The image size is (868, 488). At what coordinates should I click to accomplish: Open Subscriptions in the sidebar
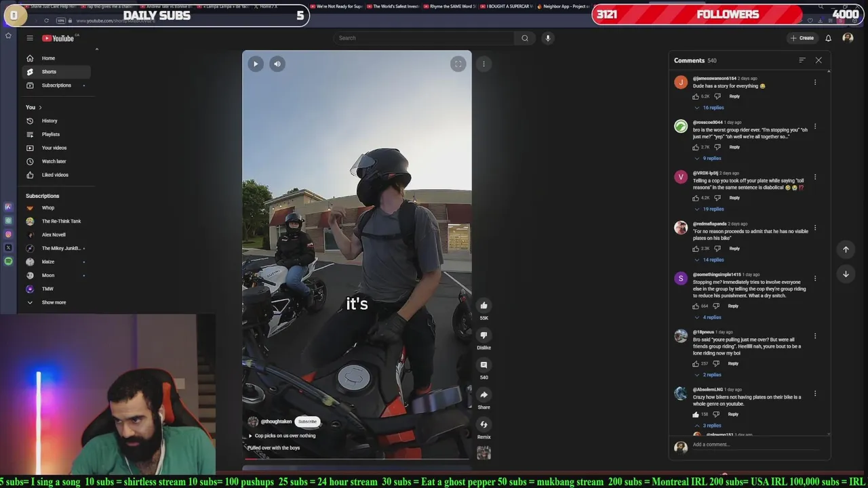pyautogui.click(x=55, y=85)
